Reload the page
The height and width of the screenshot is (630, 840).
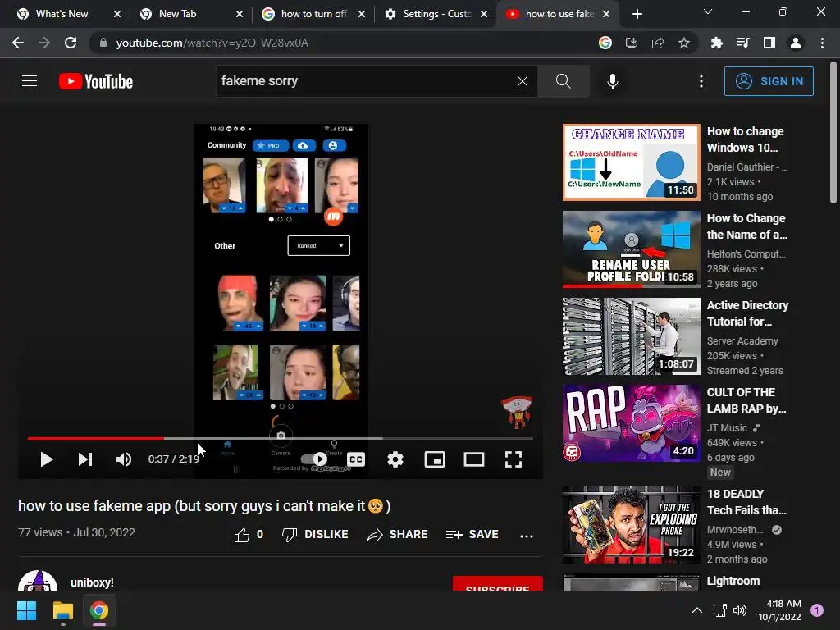pos(71,43)
